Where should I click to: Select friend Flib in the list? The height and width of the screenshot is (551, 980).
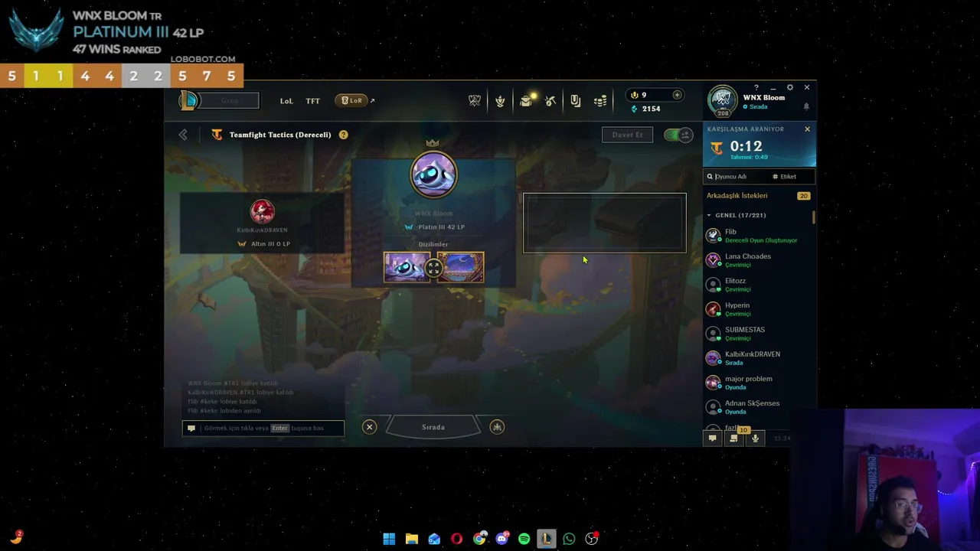tap(758, 235)
